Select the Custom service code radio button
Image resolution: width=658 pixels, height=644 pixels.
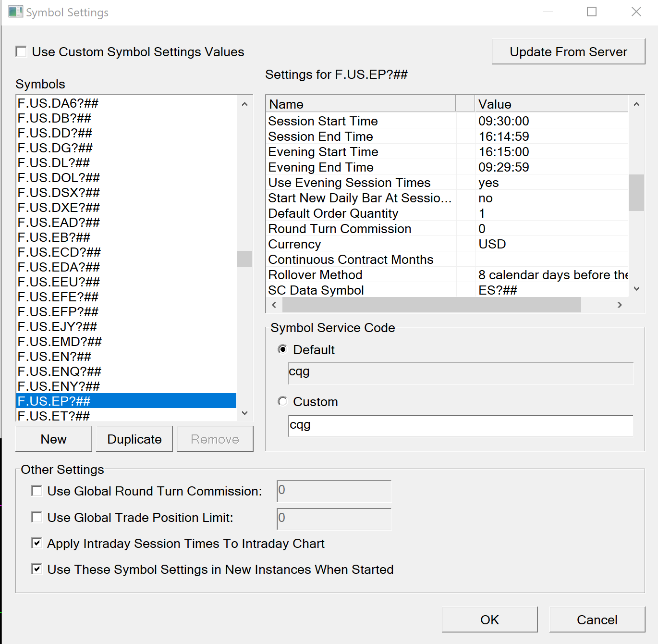pos(283,401)
